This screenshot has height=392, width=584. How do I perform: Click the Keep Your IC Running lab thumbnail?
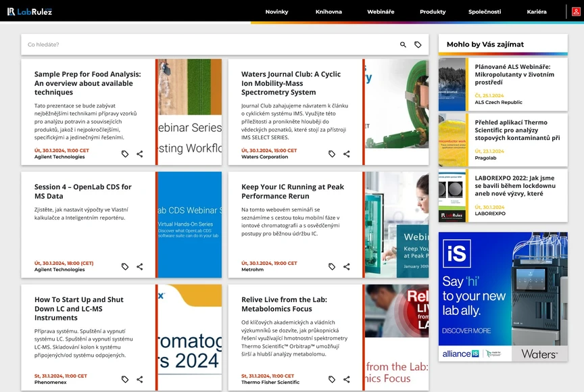tap(397, 224)
